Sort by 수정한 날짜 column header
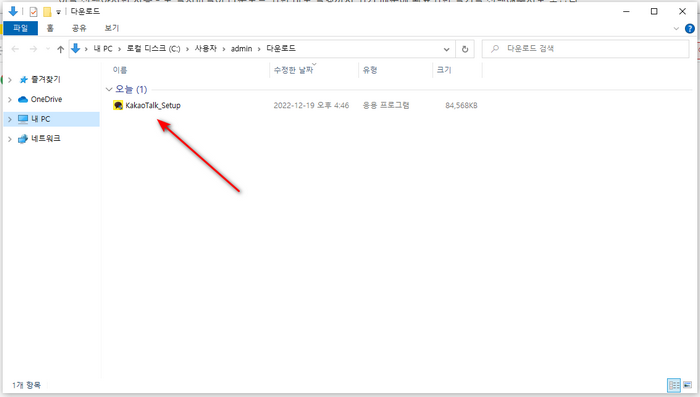This screenshot has width=700, height=397. click(x=293, y=70)
